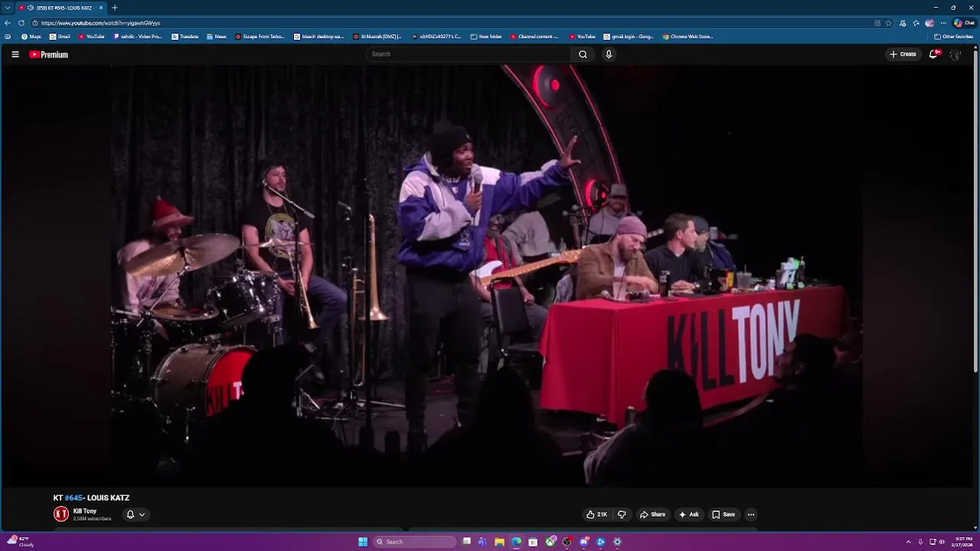This screenshot has width=980, height=551.
Task: Open Settings gear in taskbar
Action: [617, 542]
